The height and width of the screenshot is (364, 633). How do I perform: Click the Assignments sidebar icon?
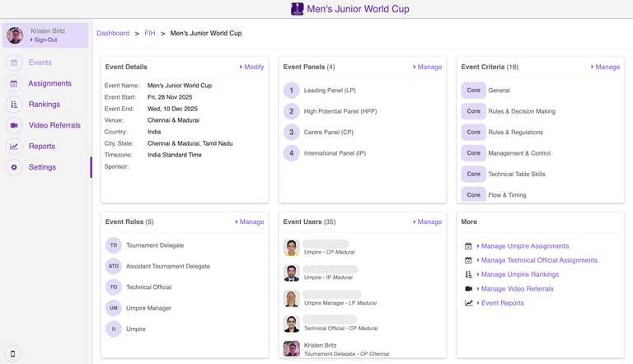click(x=14, y=83)
